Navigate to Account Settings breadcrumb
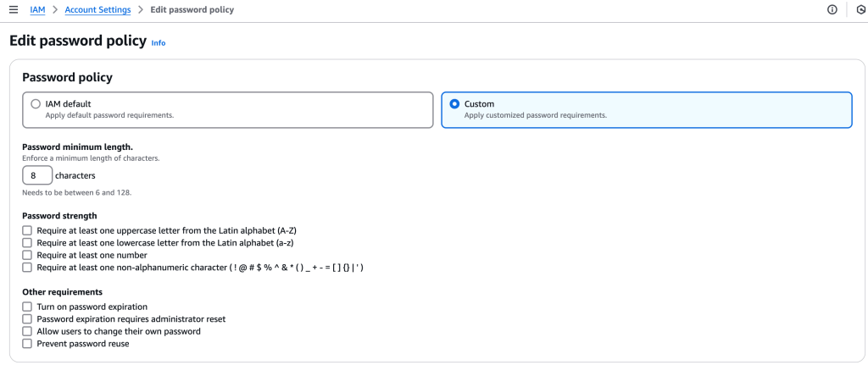868x365 pixels. point(97,10)
